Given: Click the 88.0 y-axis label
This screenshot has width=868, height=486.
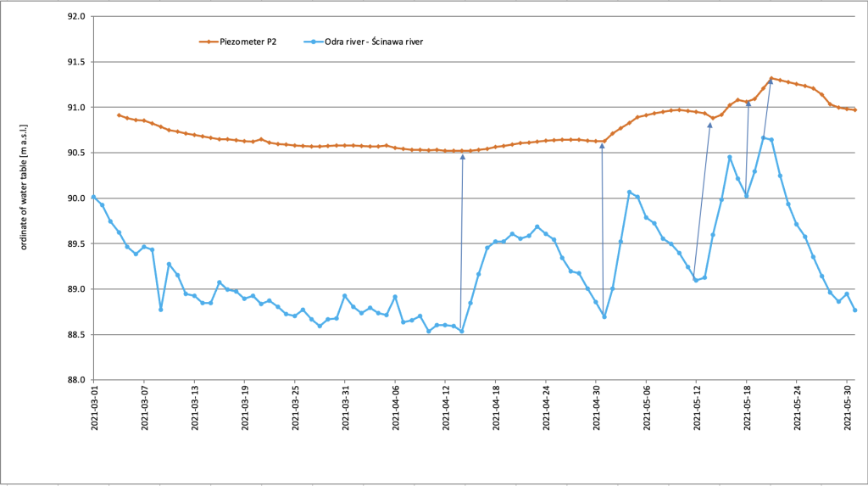Looking at the screenshot, I should pos(76,380).
